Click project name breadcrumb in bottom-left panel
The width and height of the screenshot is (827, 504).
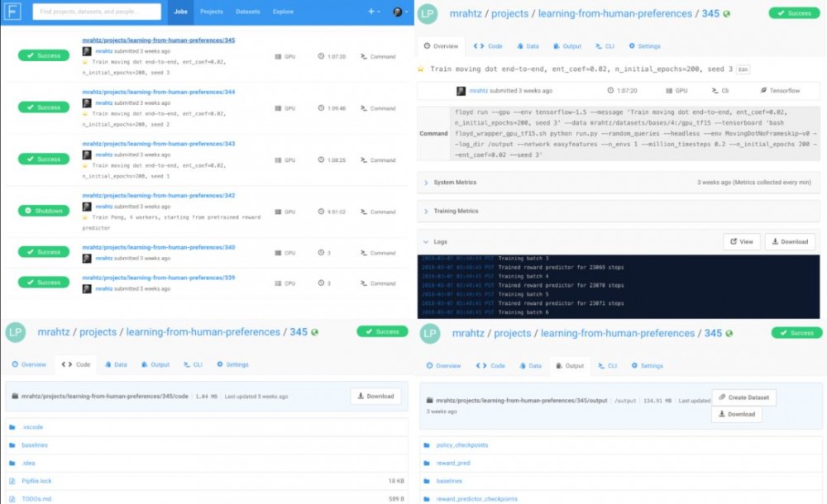(203, 332)
